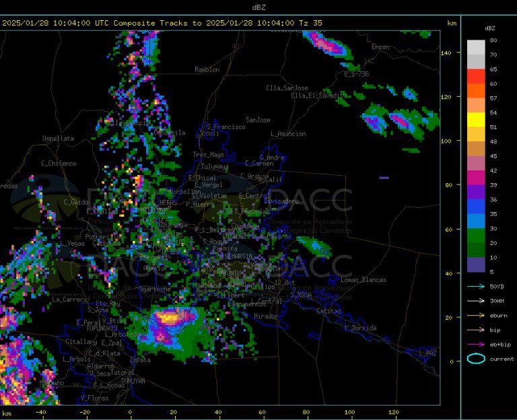Click the cyan 'current' ellipse symbol
Viewport: 517px width, 420px height.
click(x=476, y=359)
